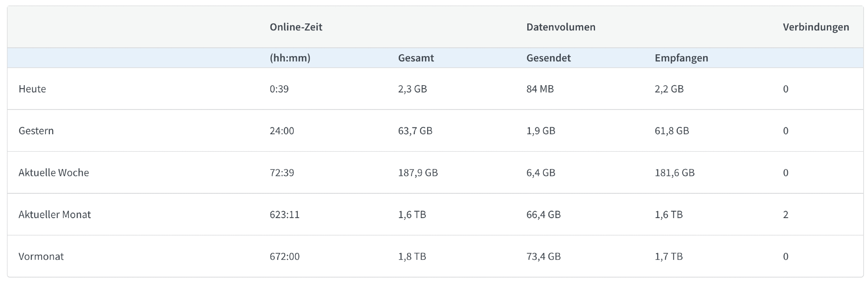Image resolution: width=868 pixels, height=285 pixels.
Task: Click the Aktuelle Woche row label
Action: click(x=54, y=172)
